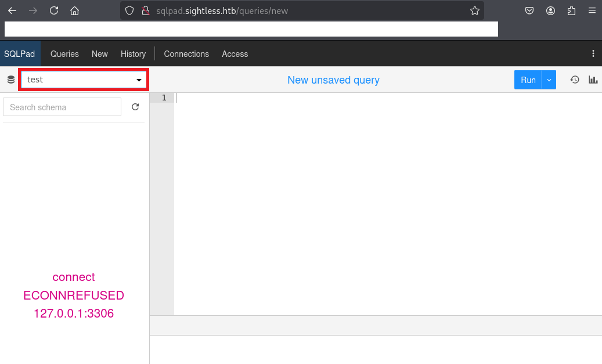Screen dimensions: 602x364
Task: Bookmark this page with star icon
Action: click(474, 10)
